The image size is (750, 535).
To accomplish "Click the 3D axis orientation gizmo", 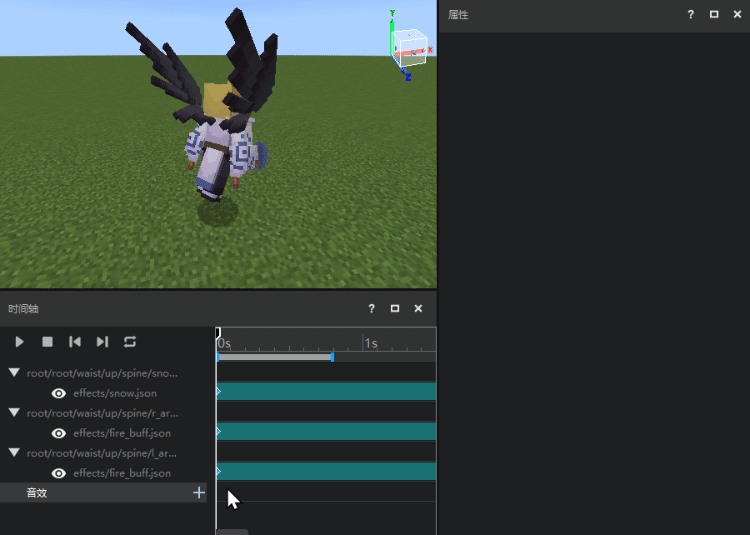I will pyautogui.click(x=408, y=47).
